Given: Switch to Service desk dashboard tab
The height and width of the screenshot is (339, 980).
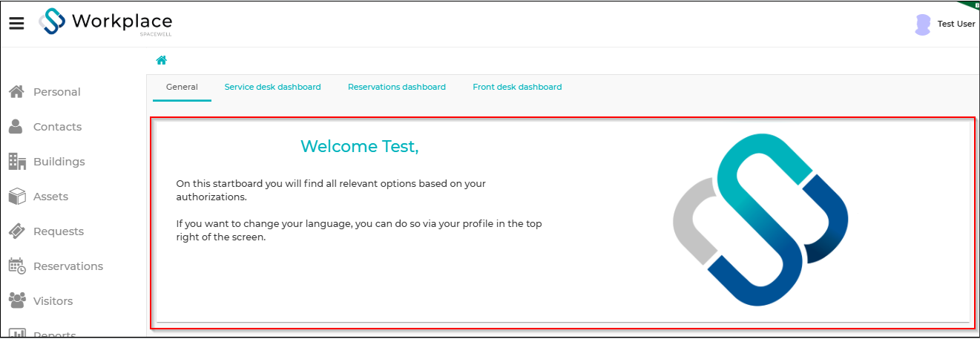Looking at the screenshot, I should click(x=273, y=87).
